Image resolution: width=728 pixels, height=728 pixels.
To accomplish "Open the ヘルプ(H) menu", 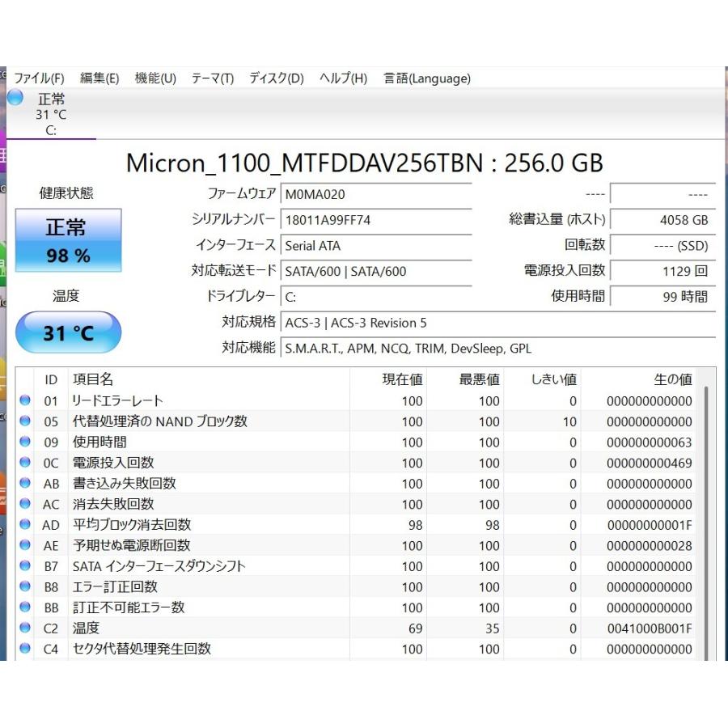I will [342, 78].
